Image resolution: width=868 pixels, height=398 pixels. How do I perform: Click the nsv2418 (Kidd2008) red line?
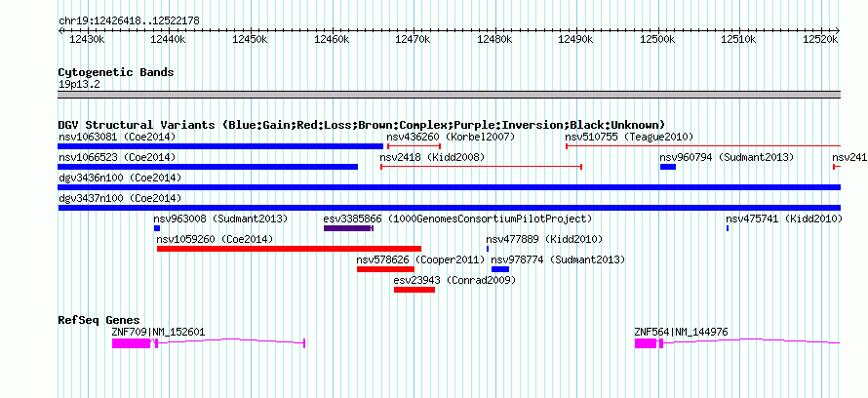click(x=481, y=167)
